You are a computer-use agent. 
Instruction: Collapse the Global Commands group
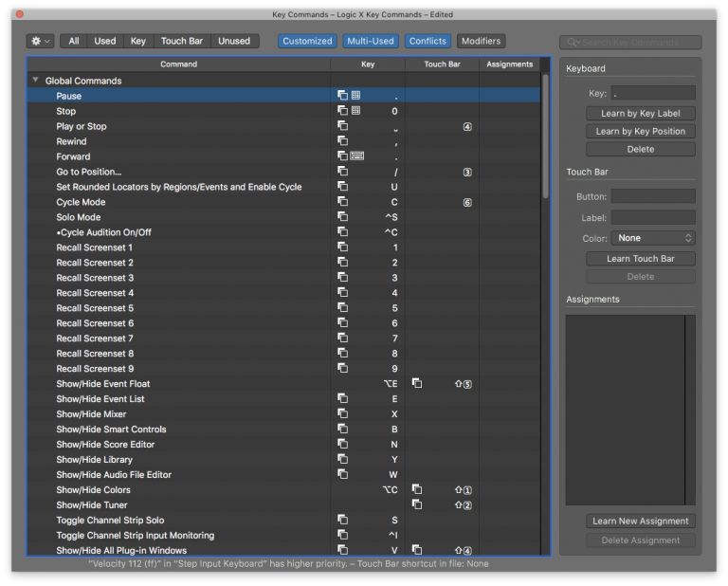point(35,81)
